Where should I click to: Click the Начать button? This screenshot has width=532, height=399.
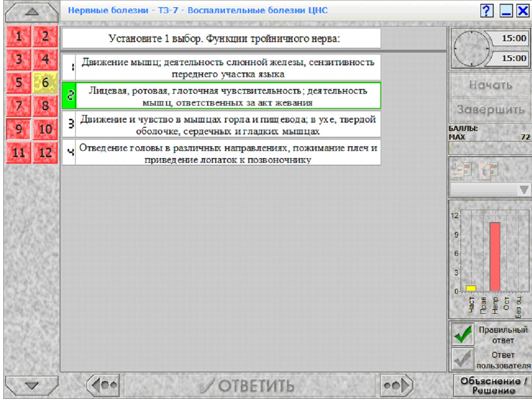coord(490,85)
